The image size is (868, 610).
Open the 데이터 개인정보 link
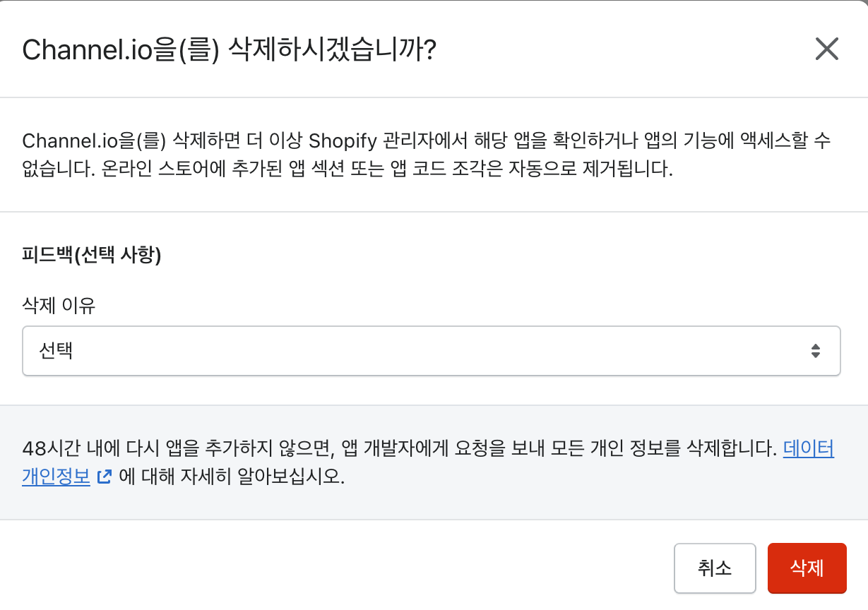(808, 449)
